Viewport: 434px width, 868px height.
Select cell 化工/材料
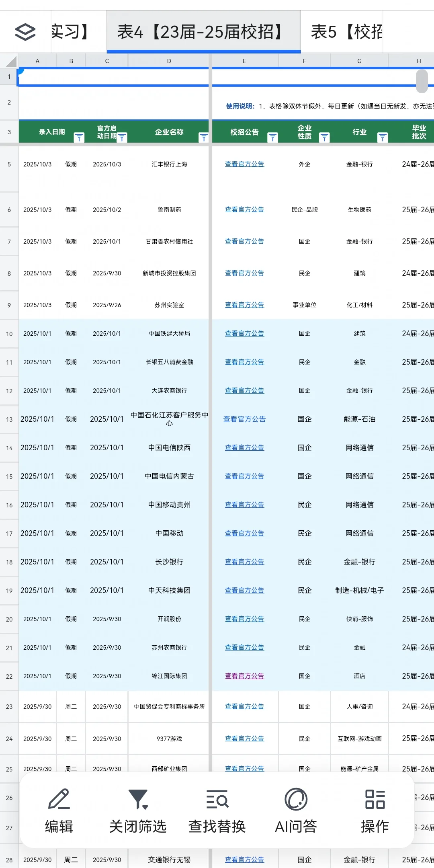click(360, 305)
